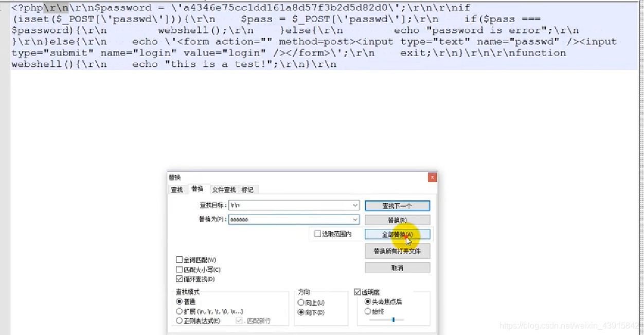Expand the 替换为 history dropdown arrow
The width and height of the screenshot is (644, 335).
tap(355, 220)
